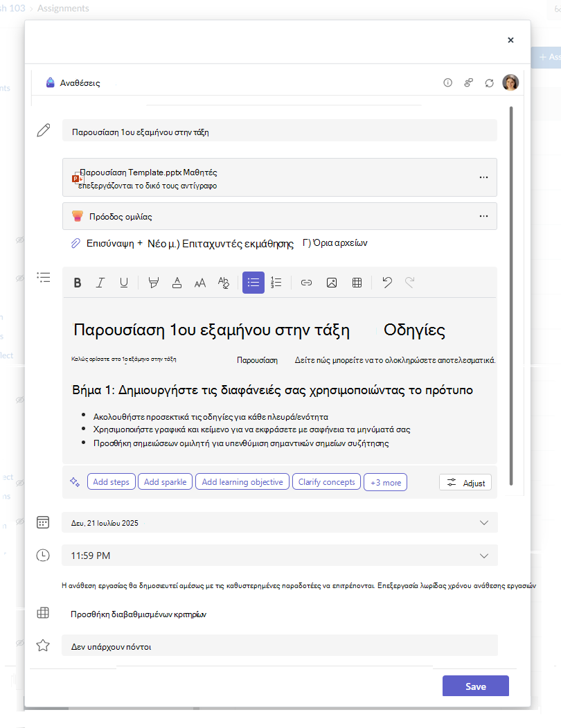This screenshot has width=561, height=728.
Task: Click the pencil title icon
Action: point(43,130)
